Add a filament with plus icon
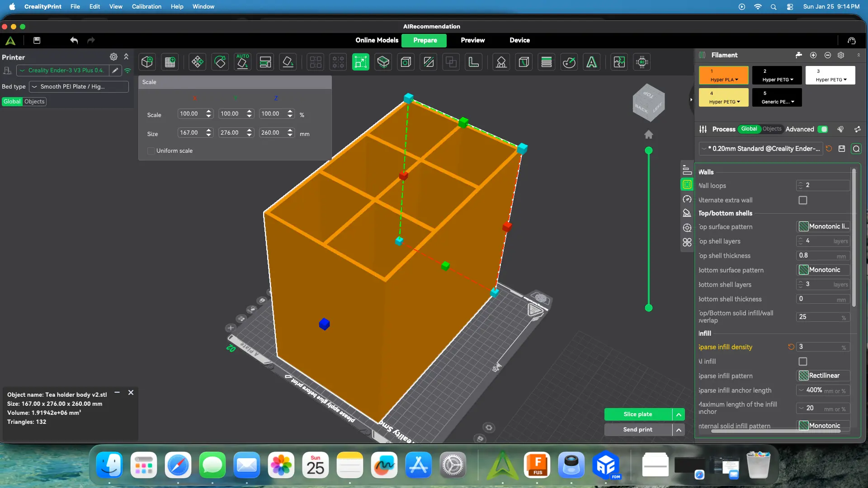 813,55
